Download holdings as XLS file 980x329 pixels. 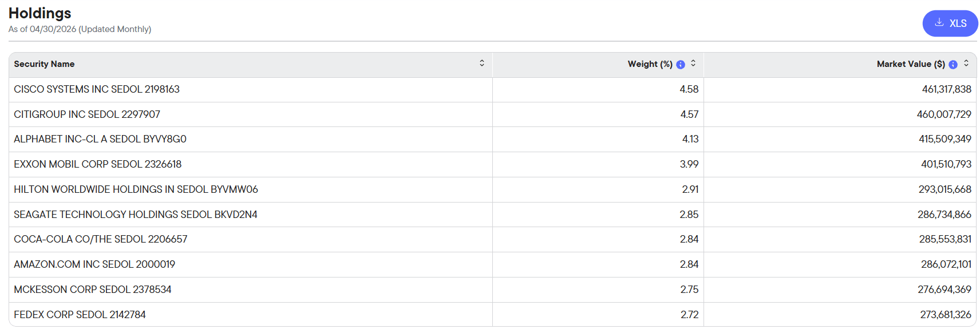pos(950,23)
